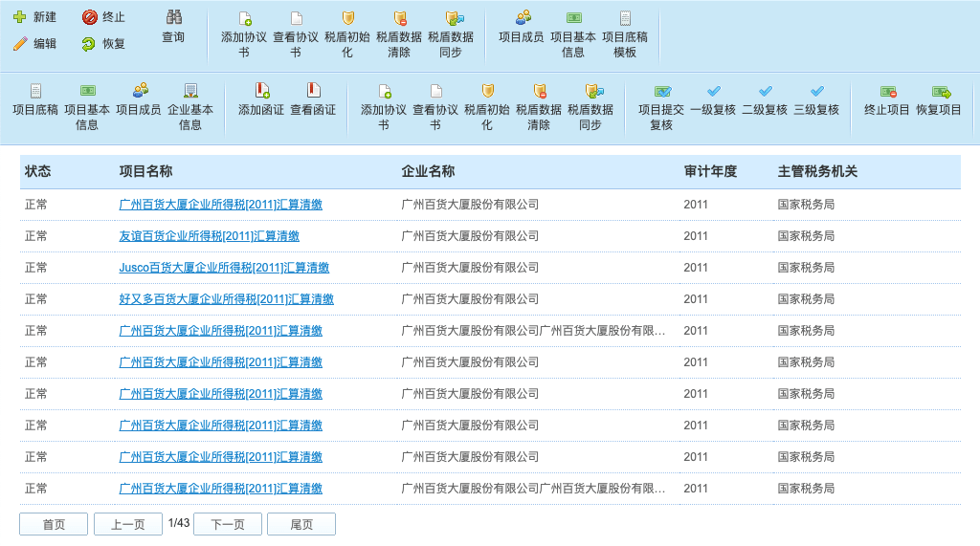Open the 友谊百货企业所得税[2011]汇算清缴 link
Screen dimensions: 980x546
tap(210, 236)
